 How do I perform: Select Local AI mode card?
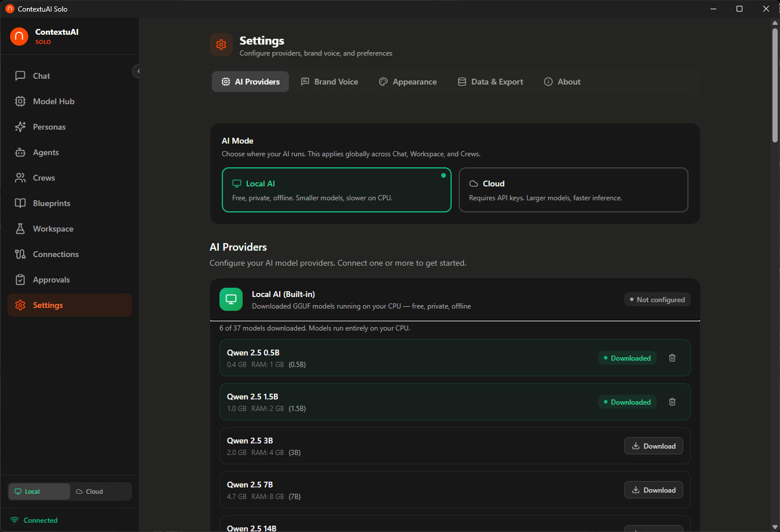click(336, 189)
